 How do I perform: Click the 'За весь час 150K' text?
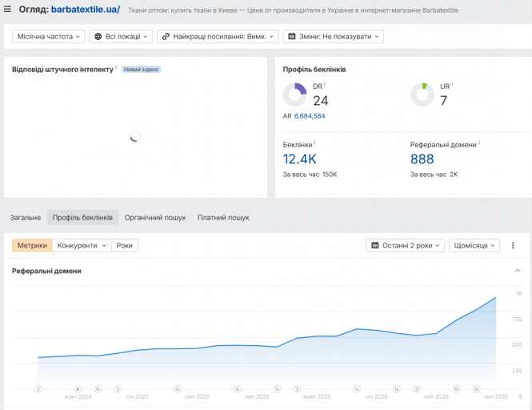pos(310,175)
